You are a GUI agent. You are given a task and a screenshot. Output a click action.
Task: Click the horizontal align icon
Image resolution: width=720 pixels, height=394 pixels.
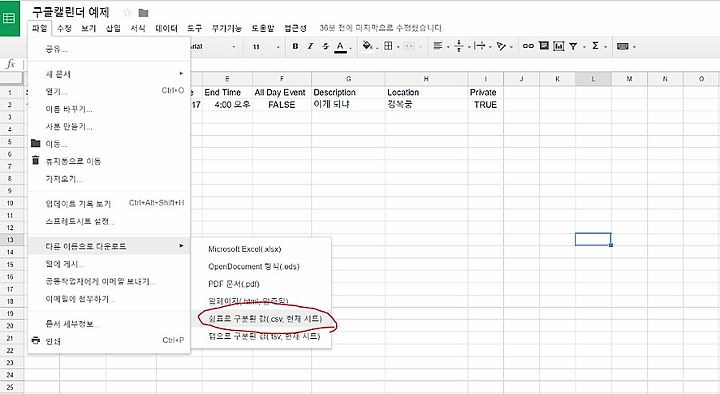pos(438,46)
